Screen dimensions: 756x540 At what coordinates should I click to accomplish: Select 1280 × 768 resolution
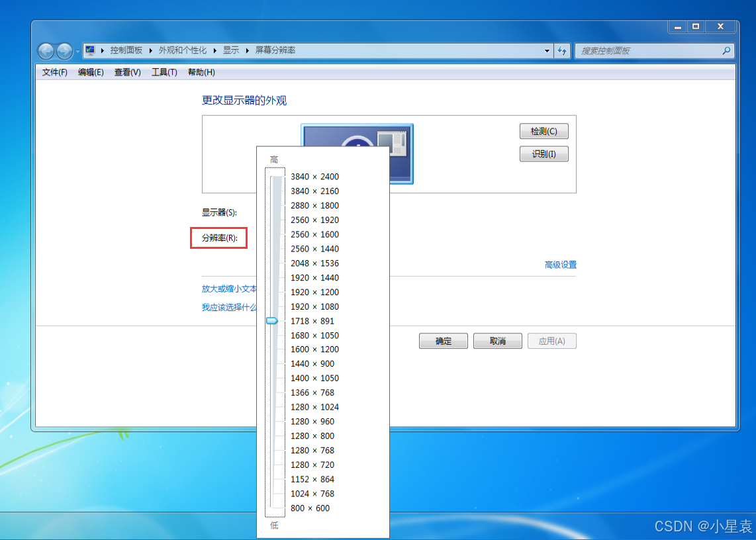click(x=312, y=450)
